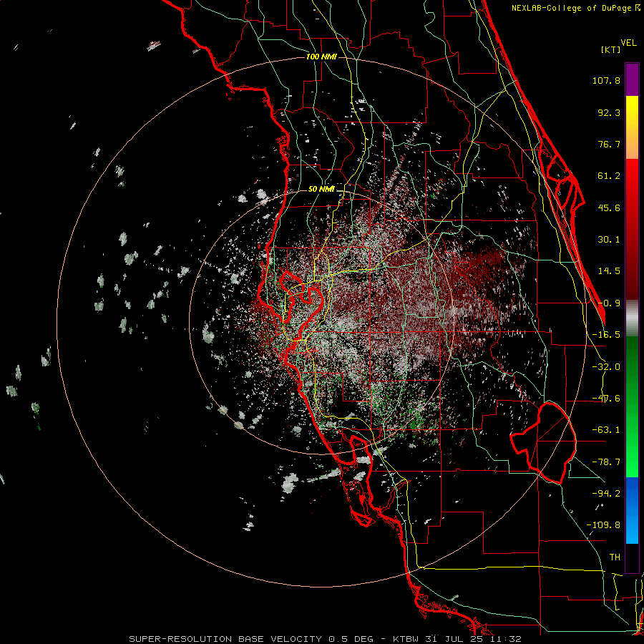
Task: Click the -16.5 legend value
Action: click(606, 335)
